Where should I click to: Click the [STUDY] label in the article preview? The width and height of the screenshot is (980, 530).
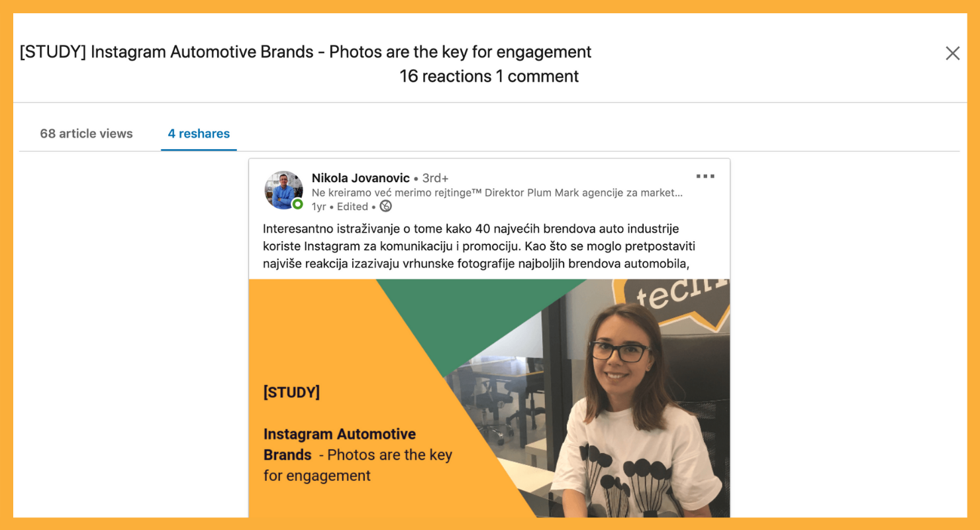click(291, 392)
